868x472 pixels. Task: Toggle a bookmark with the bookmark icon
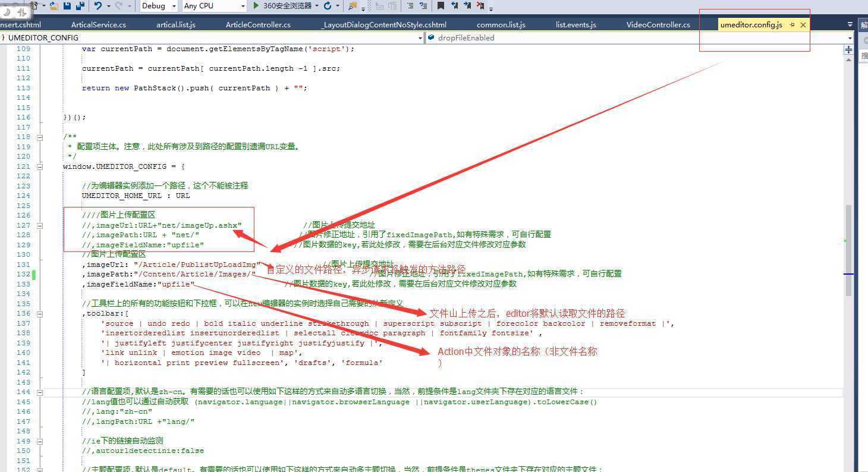click(x=441, y=5)
